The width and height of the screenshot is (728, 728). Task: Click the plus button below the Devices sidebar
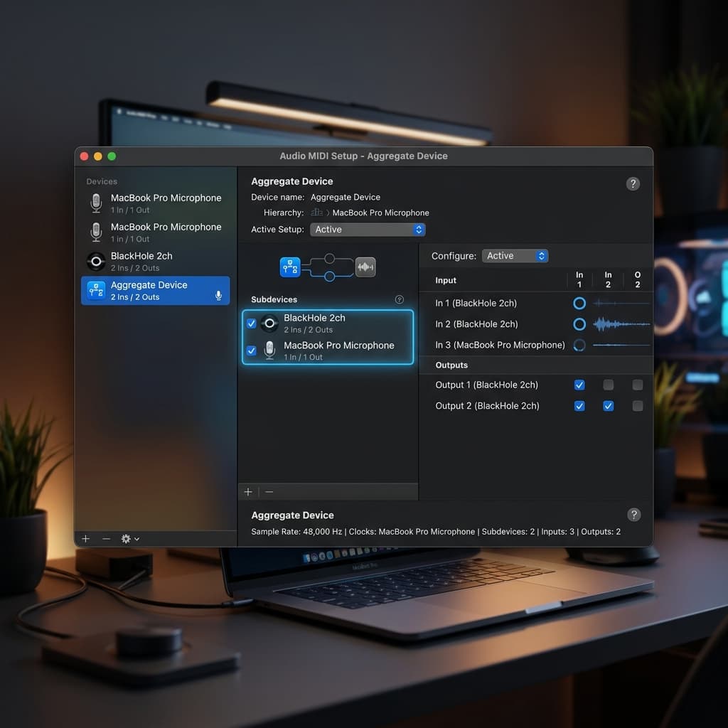[x=86, y=539]
